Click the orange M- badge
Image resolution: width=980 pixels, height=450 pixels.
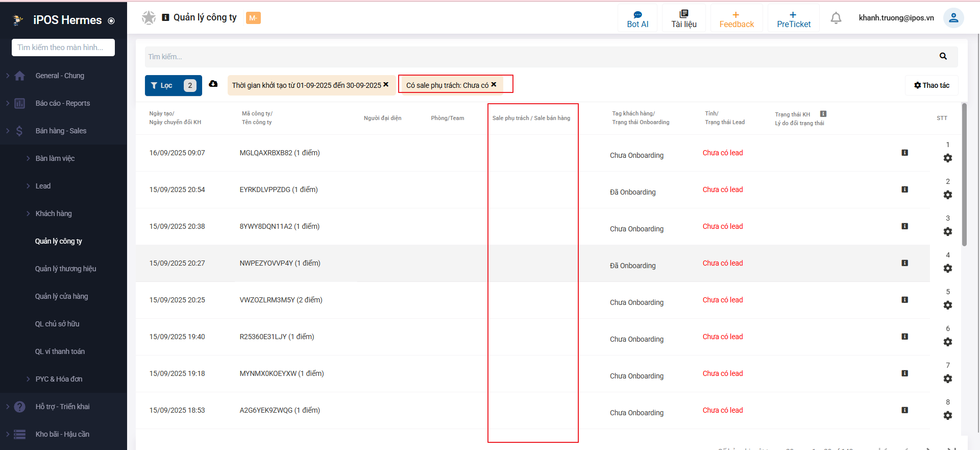(253, 18)
